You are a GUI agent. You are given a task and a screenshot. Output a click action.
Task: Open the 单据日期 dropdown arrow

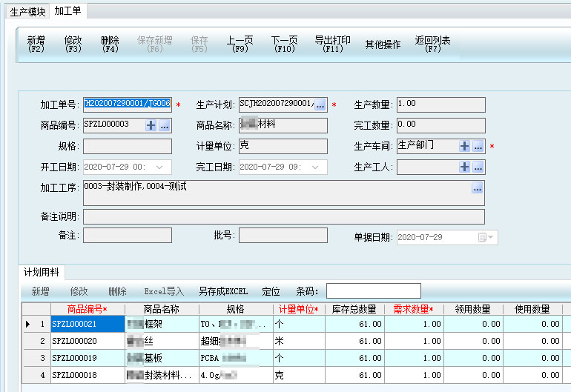tap(491, 237)
